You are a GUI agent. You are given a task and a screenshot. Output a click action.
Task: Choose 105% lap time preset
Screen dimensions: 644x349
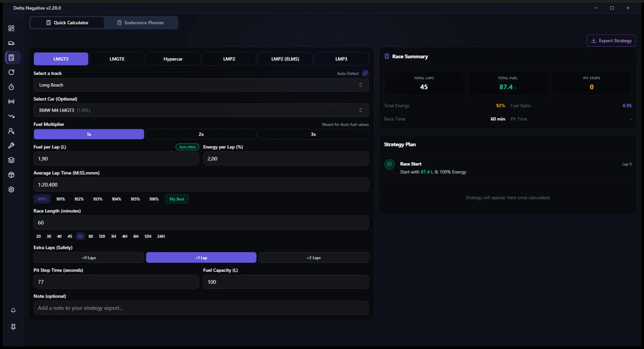(x=135, y=199)
